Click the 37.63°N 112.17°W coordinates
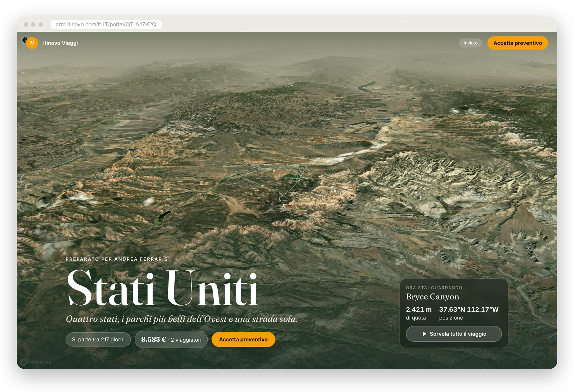Viewport: 574px width, 392px height. point(469,309)
